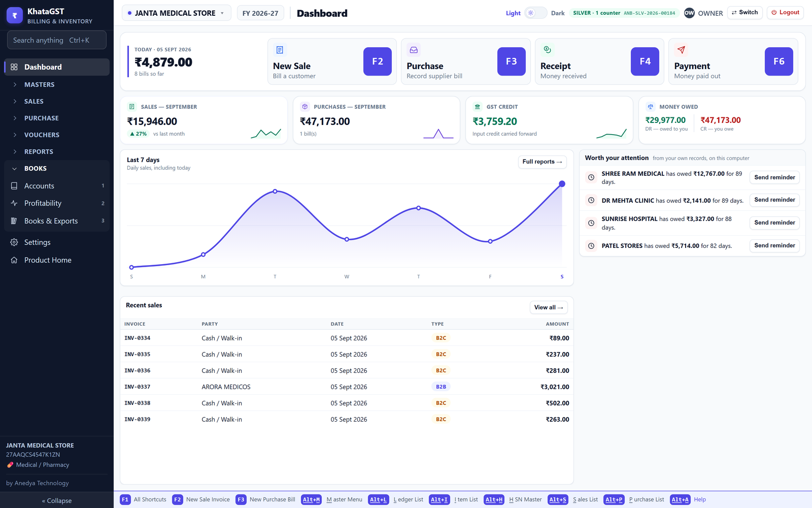Expand the MASTERS section
The width and height of the screenshot is (812, 508).
(x=57, y=85)
